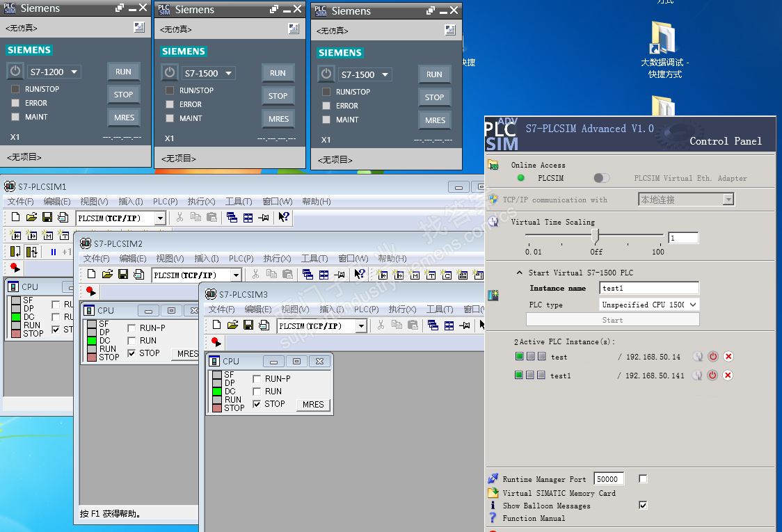782x532 pixels.
Task: Click the New file icon in S7-PLCSIM1 toolbar
Action: [15, 217]
